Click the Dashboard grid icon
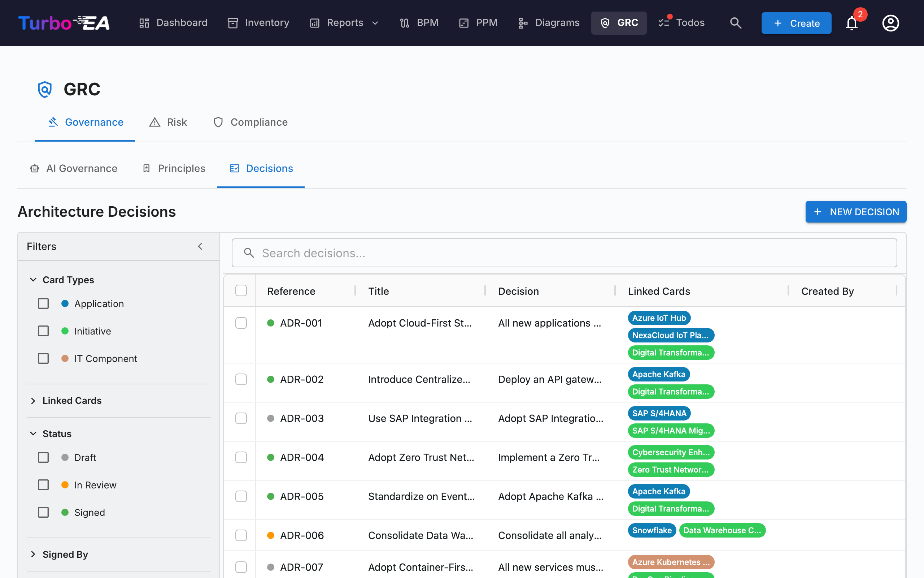This screenshot has height=578, width=924. coord(144,23)
